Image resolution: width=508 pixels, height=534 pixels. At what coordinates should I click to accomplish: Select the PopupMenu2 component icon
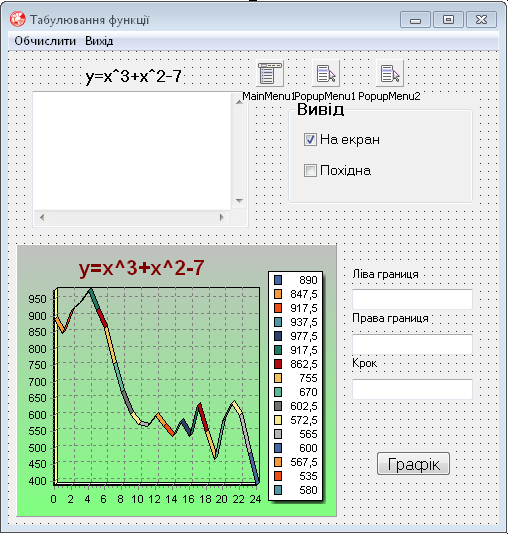click(x=390, y=74)
